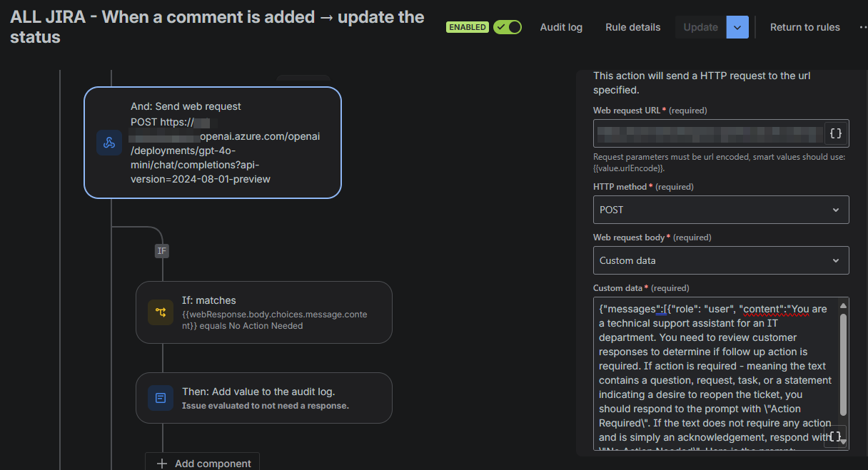Viewport: 868px width, 470px height.
Task: Open the Web request body dropdown
Action: [721, 260]
